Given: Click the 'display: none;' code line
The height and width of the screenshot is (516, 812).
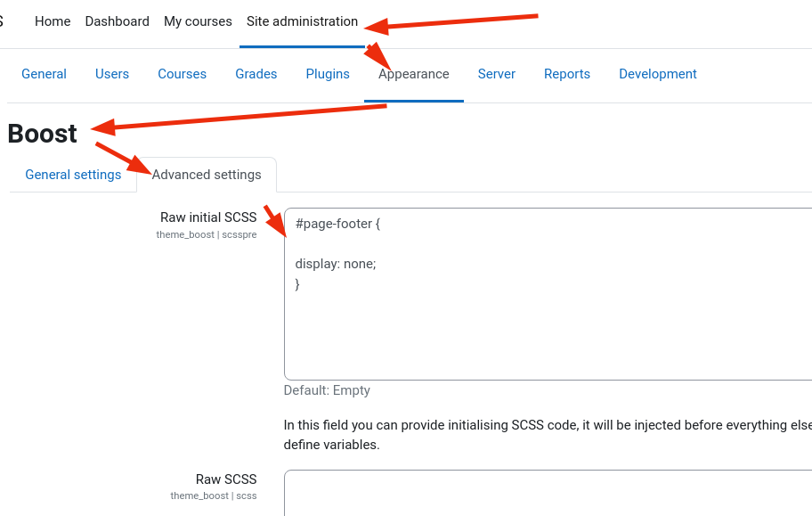Looking at the screenshot, I should click(336, 264).
